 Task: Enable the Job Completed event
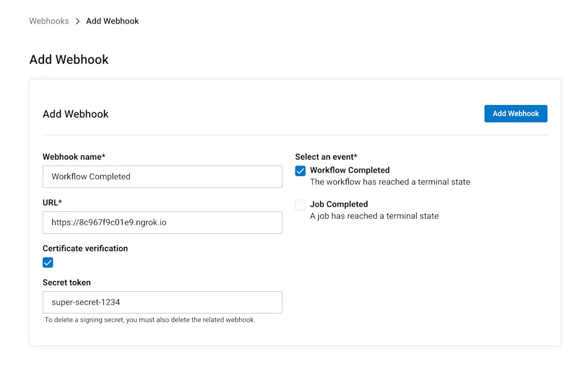tap(300, 204)
